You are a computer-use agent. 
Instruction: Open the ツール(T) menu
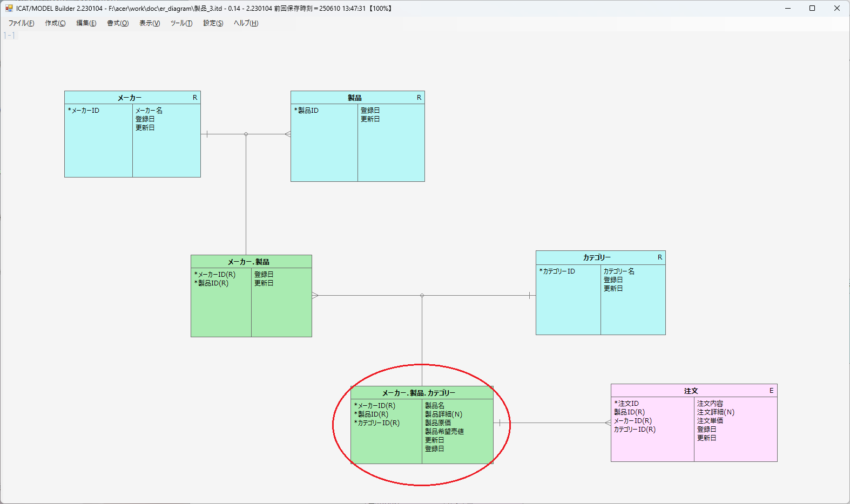(x=181, y=23)
